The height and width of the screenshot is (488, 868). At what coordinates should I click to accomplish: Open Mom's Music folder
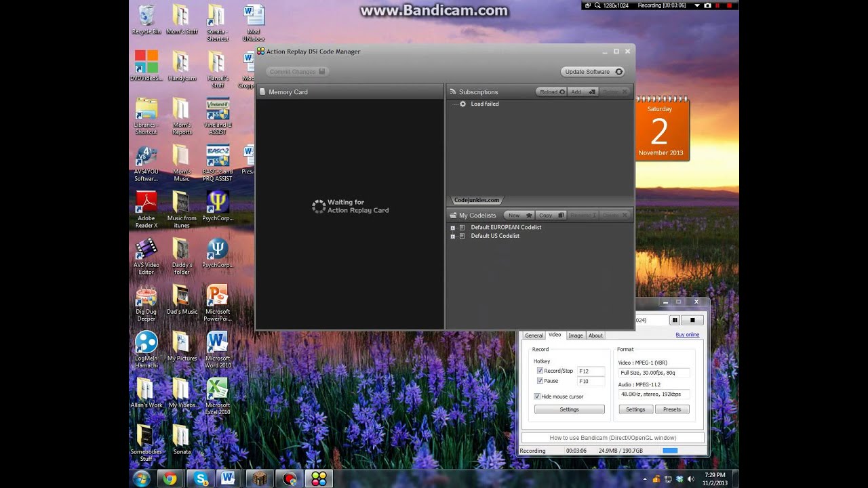pyautogui.click(x=182, y=163)
